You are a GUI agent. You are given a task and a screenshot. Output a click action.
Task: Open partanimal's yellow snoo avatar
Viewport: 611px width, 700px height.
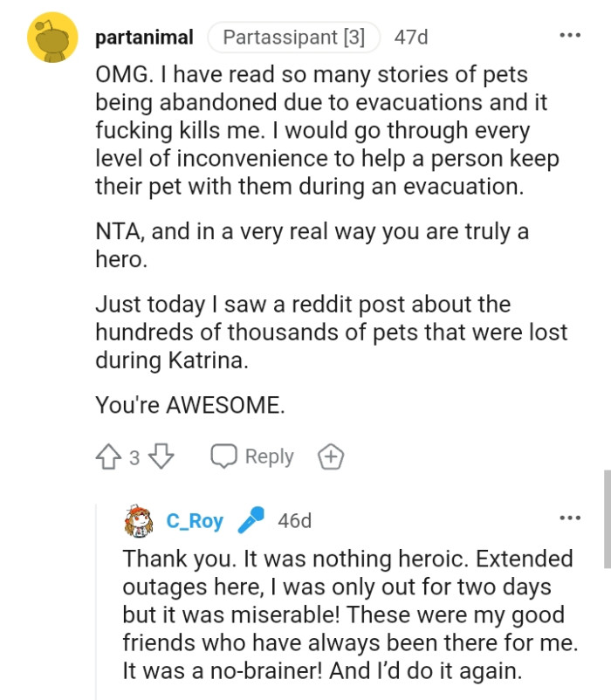click(x=51, y=37)
